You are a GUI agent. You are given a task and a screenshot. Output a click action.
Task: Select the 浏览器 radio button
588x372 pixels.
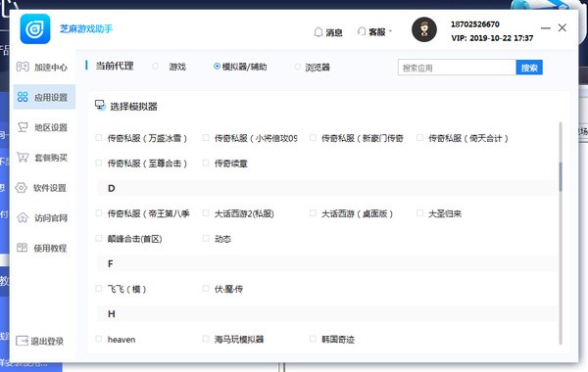(x=297, y=67)
